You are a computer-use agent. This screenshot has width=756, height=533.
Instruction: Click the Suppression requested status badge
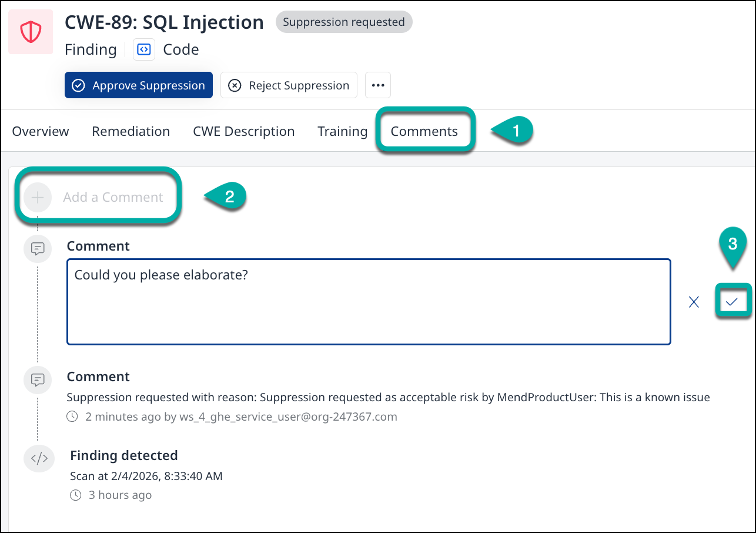coord(344,22)
